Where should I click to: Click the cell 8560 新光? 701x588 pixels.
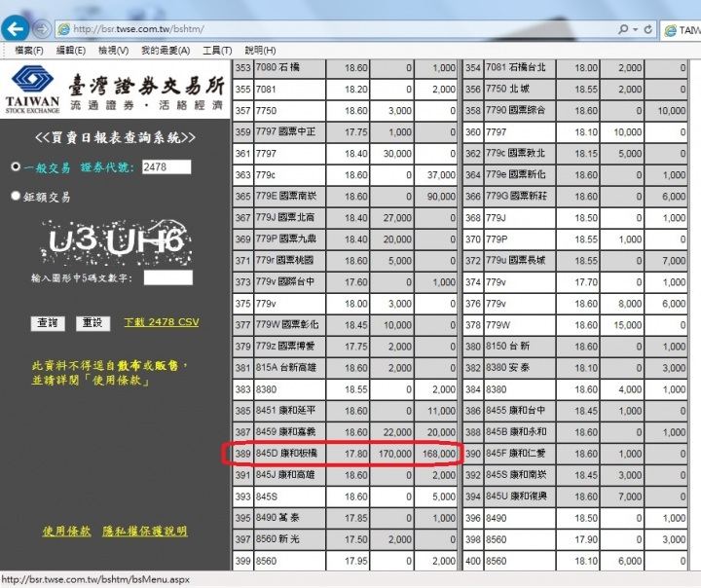coord(290,539)
